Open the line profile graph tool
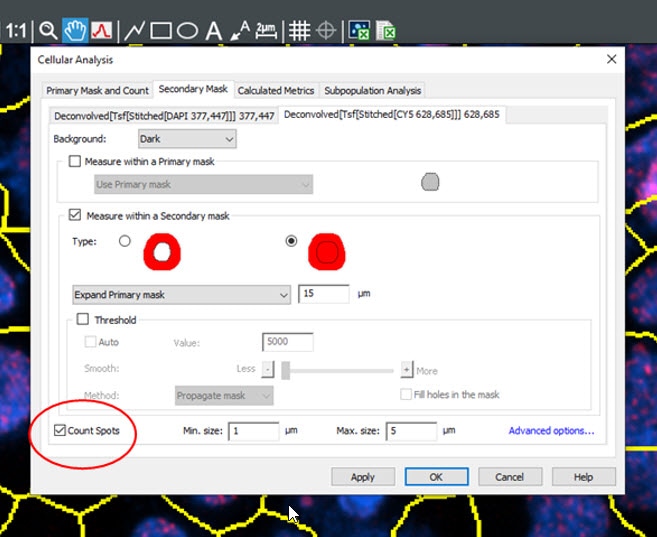Image resolution: width=657 pixels, height=537 pixels. coord(100,30)
